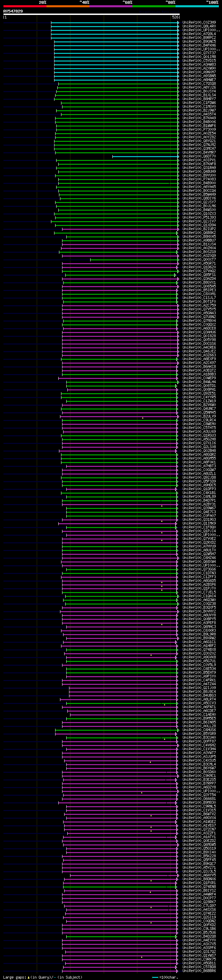This screenshot has width=222, height=980.
Task: Click the 526 query length label
Action: coord(175,17)
